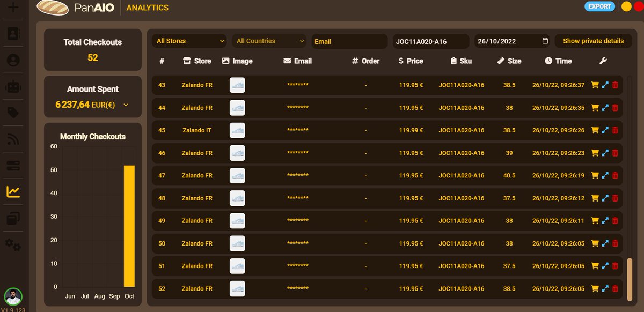The image size is (644, 312).
Task: Click the expand arrows icon on row 52
Action: pos(605,289)
